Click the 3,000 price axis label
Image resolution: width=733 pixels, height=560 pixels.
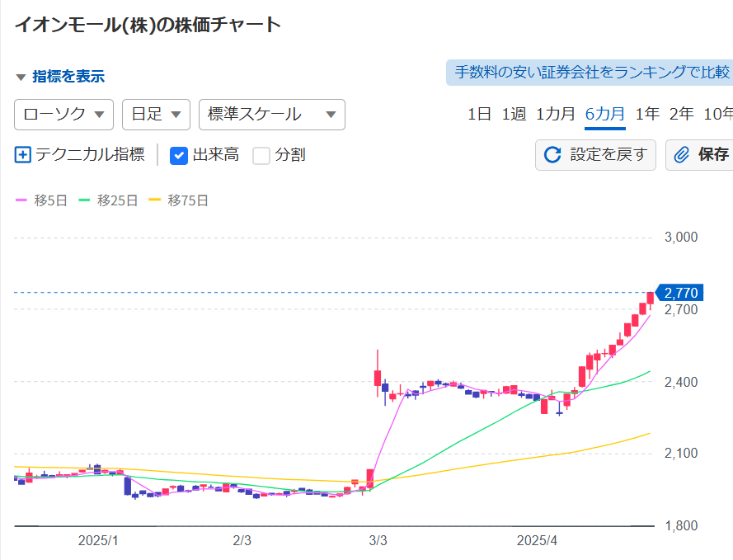click(x=681, y=238)
